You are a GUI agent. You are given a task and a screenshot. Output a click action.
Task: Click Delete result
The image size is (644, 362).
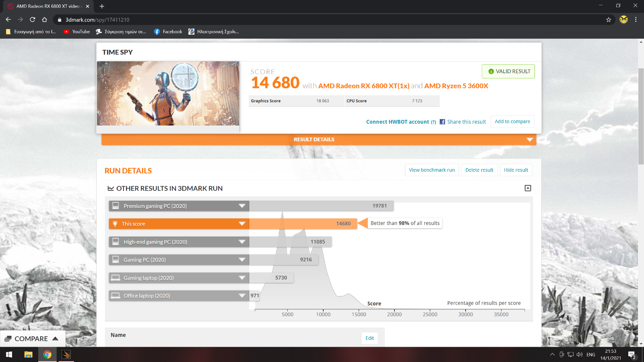point(479,170)
